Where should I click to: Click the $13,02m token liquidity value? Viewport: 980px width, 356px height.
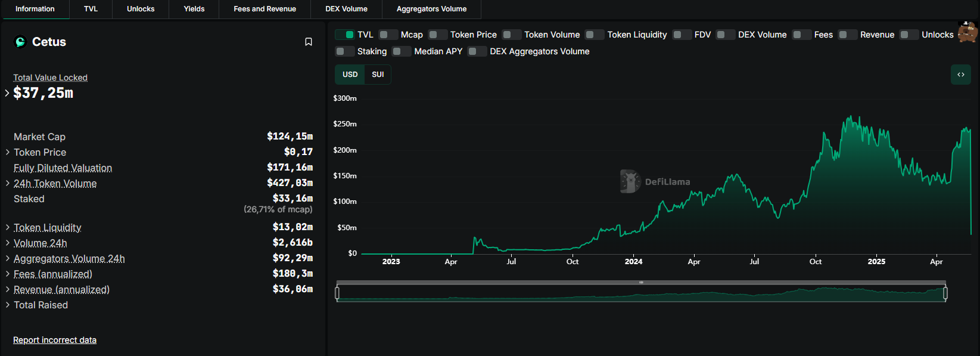coord(293,227)
